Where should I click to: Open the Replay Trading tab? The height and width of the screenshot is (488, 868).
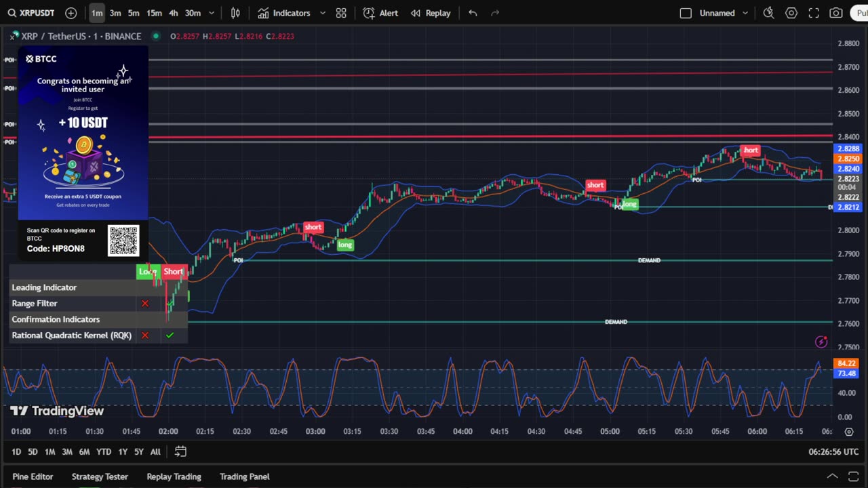point(174,476)
